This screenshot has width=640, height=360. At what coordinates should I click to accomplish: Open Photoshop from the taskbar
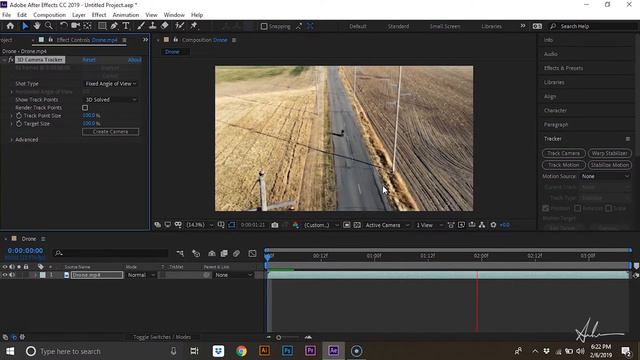point(287,351)
